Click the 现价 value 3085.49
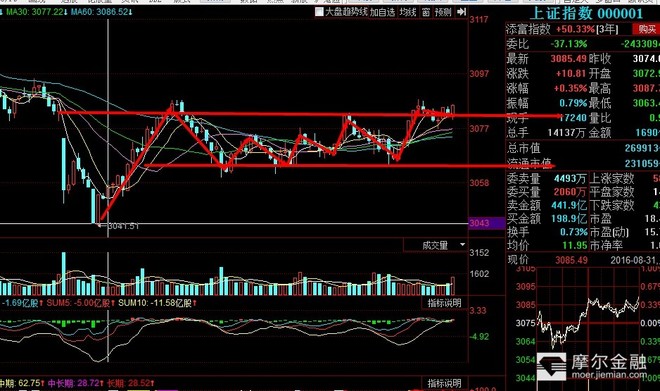The width and height of the screenshot is (660, 391). pos(571,260)
